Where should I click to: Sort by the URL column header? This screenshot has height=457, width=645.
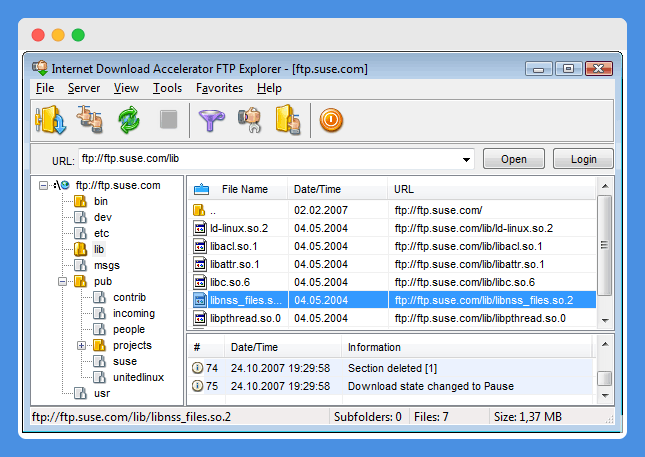[x=492, y=189]
